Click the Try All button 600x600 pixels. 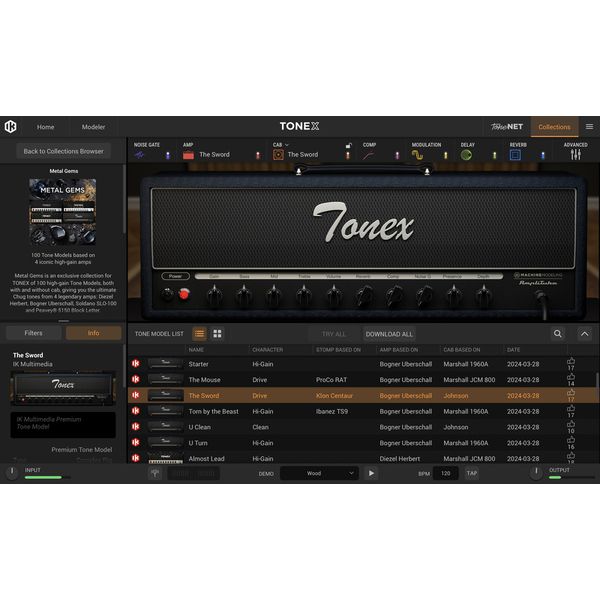(x=334, y=334)
